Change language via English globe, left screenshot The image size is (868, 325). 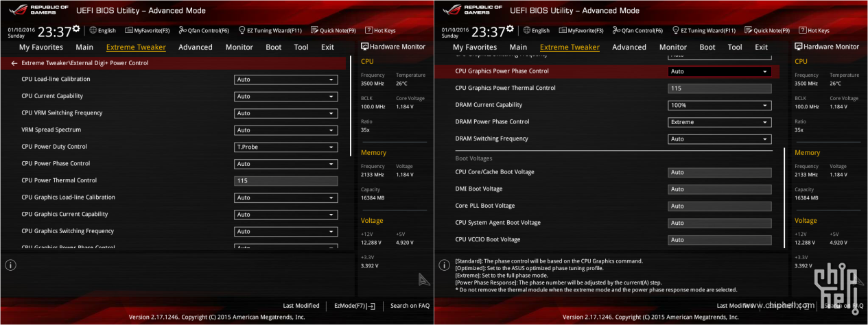click(x=102, y=30)
